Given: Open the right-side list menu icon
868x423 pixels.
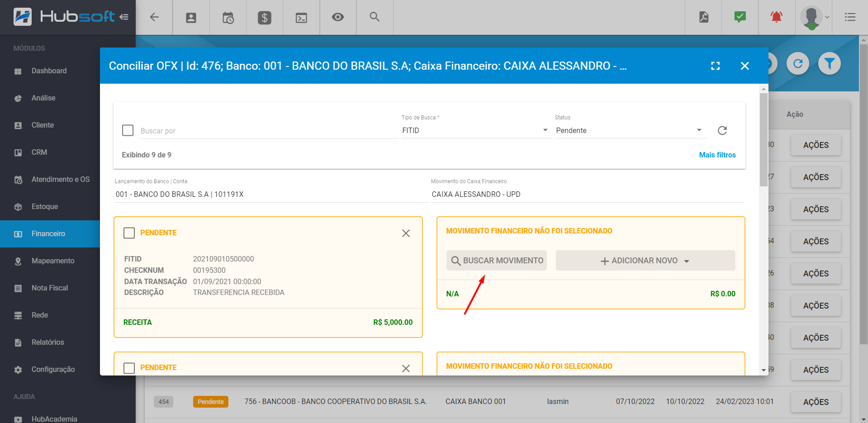Looking at the screenshot, I should 850,17.
